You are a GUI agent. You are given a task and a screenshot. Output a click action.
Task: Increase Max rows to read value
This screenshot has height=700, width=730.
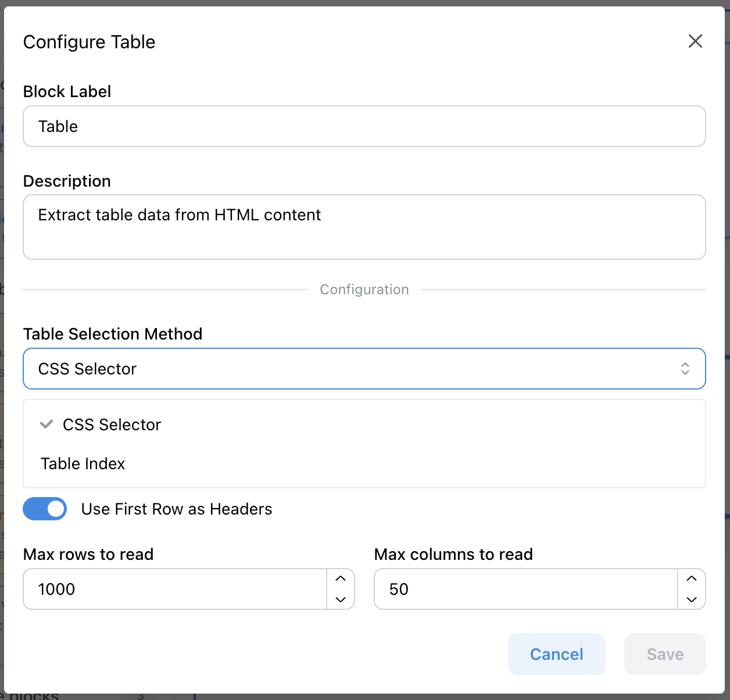(x=341, y=578)
